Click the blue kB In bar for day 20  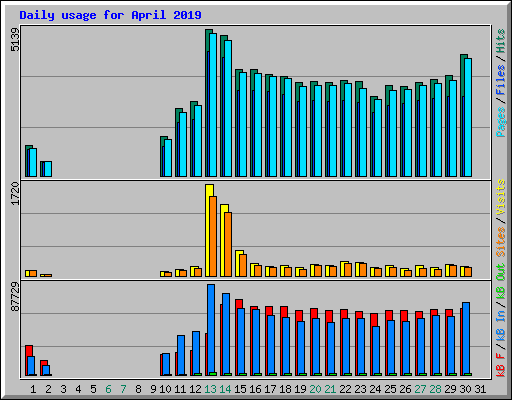click(316, 347)
